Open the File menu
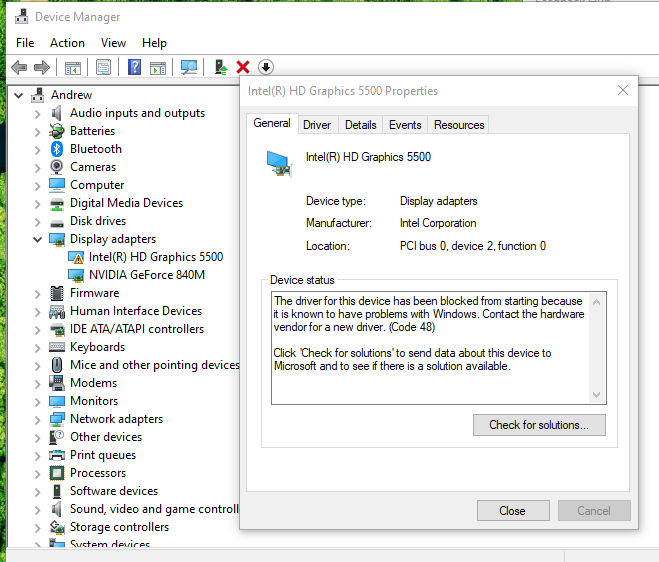Screen dimensions: 659x562 click(25, 43)
